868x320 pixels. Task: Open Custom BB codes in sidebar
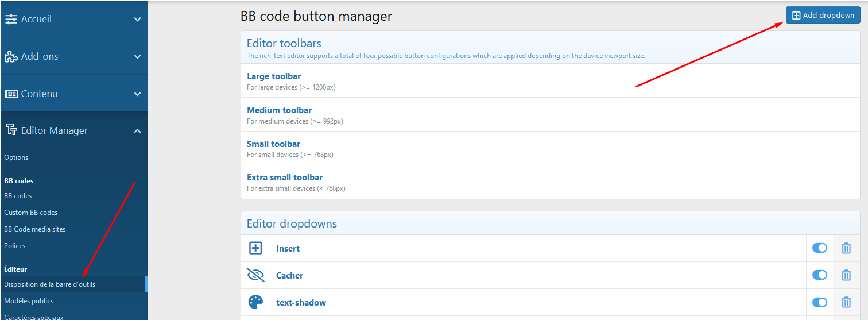pyautogui.click(x=31, y=213)
